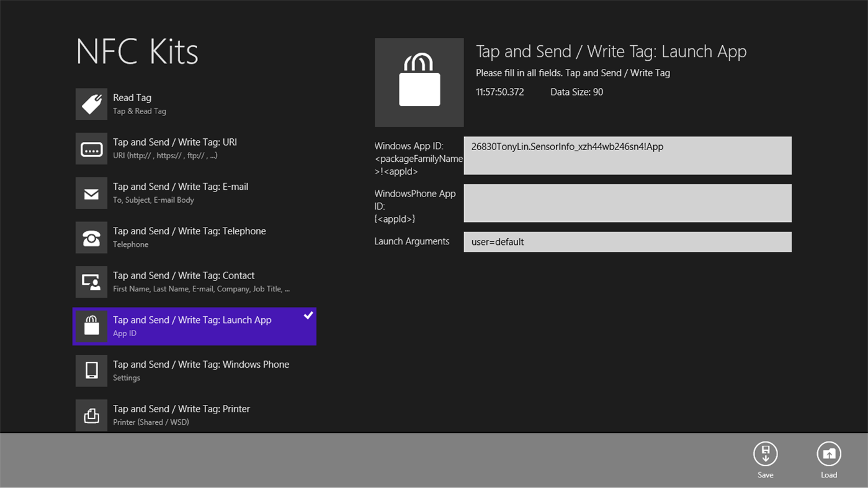Click the Load icon in the app bar
The image size is (868, 488).
829,453
